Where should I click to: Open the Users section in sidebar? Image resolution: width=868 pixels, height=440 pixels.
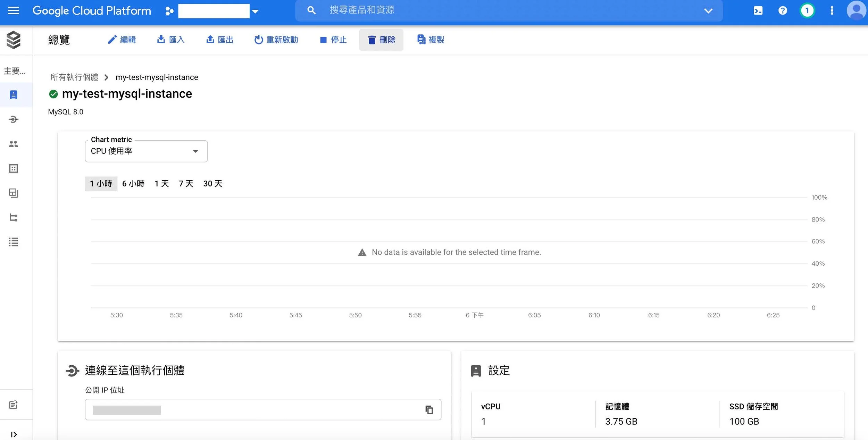point(14,144)
